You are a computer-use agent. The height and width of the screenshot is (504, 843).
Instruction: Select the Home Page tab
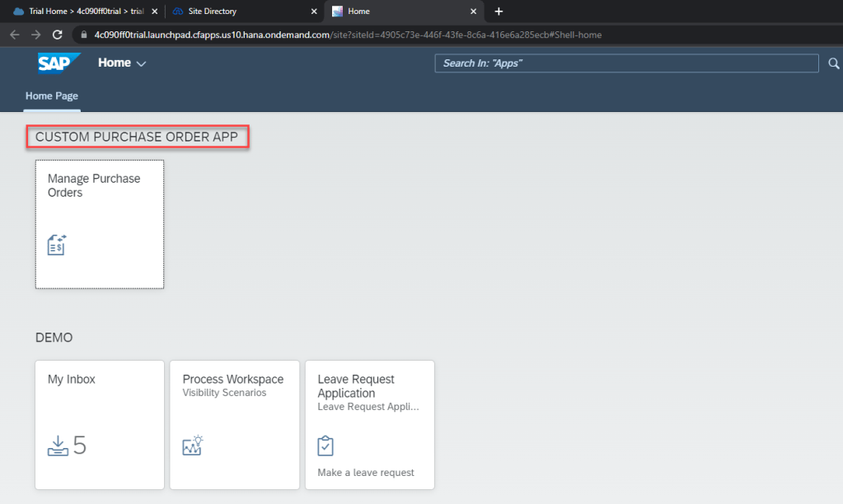[x=51, y=96]
